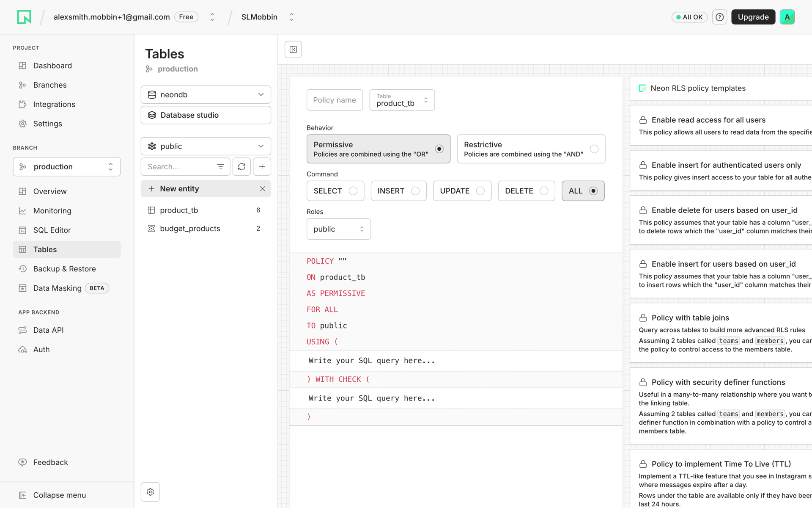This screenshot has height=508, width=812.
Task: Open the public schema dropdown
Action: click(206, 146)
